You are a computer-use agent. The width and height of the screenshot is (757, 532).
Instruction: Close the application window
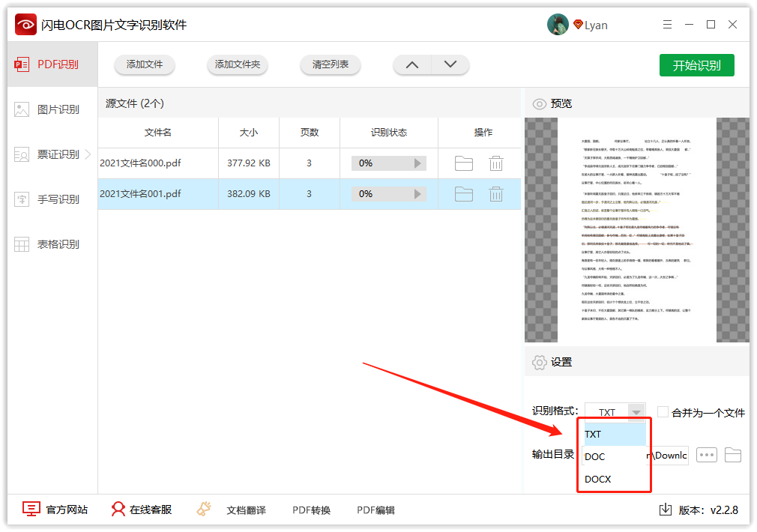point(732,25)
